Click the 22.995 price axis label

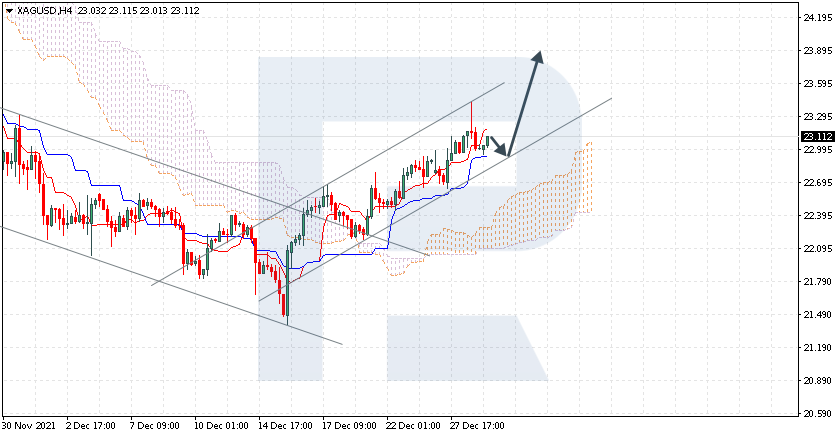point(818,149)
